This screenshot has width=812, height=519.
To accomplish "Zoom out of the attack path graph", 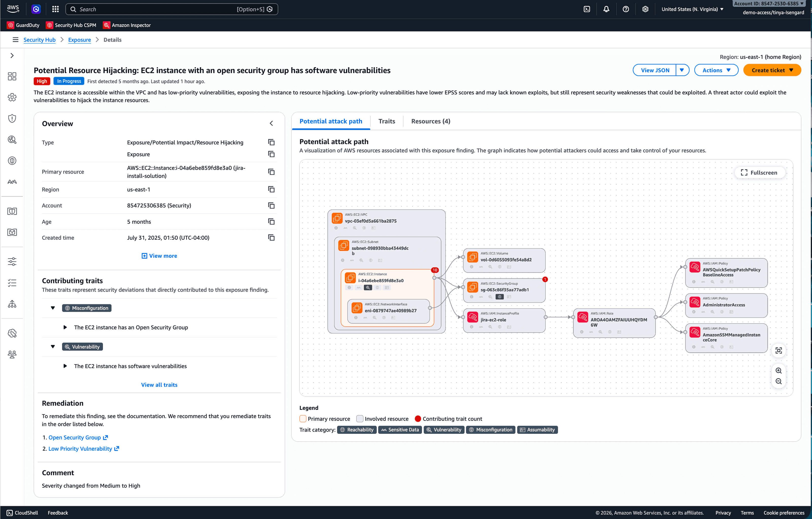I will pyautogui.click(x=779, y=381).
